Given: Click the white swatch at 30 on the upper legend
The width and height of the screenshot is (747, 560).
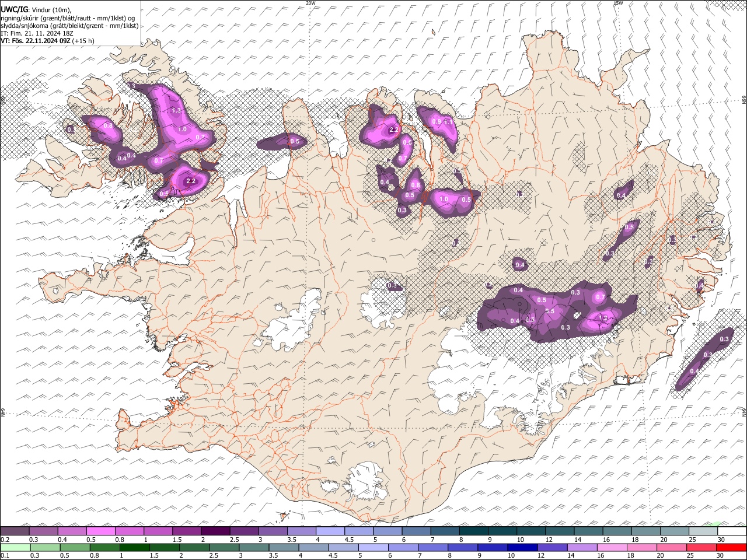Looking at the screenshot, I should click(732, 531).
